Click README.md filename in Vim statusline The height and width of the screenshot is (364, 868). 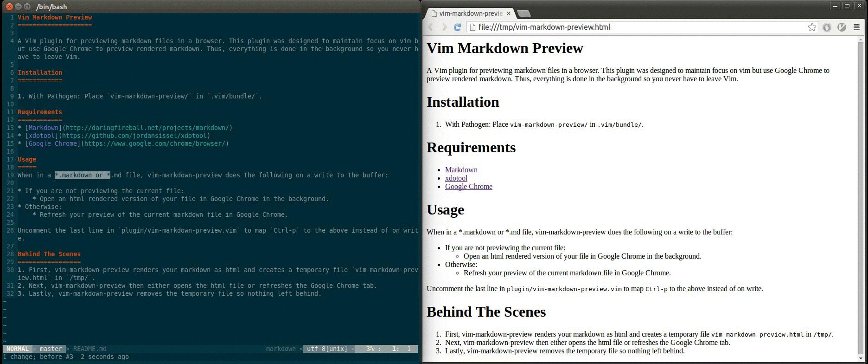90,349
